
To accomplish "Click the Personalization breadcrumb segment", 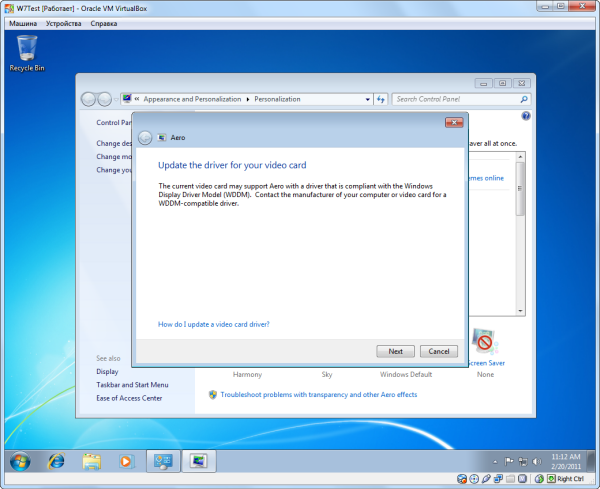I will [x=277, y=99].
